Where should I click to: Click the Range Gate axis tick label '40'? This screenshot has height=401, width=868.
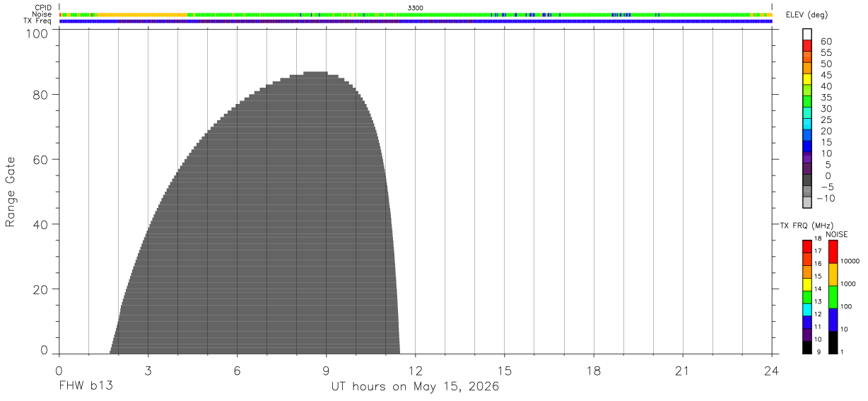(x=41, y=225)
